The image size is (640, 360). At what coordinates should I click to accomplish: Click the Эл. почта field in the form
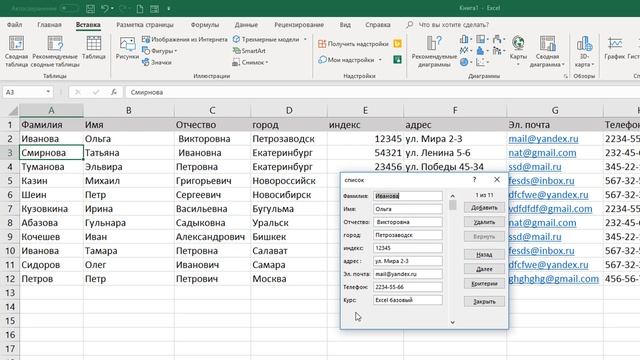407,274
